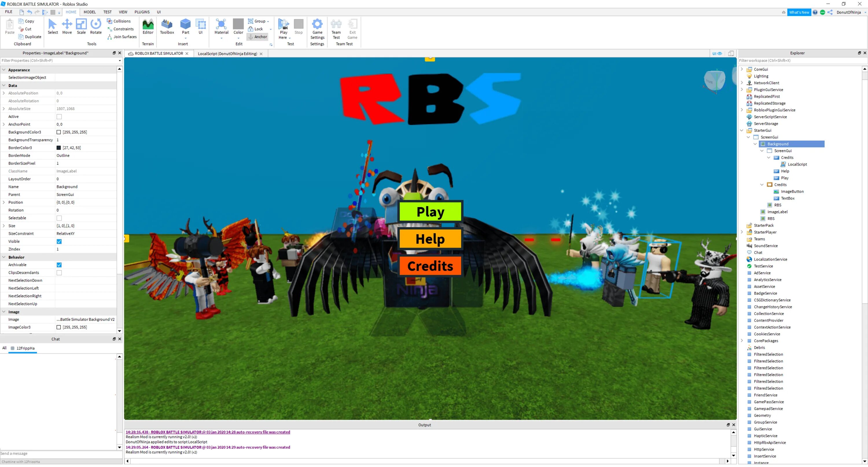Image resolution: width=868 pixels, height=467 pixels.
Task: Open the FILE menu
Action: tap(9, 12)
